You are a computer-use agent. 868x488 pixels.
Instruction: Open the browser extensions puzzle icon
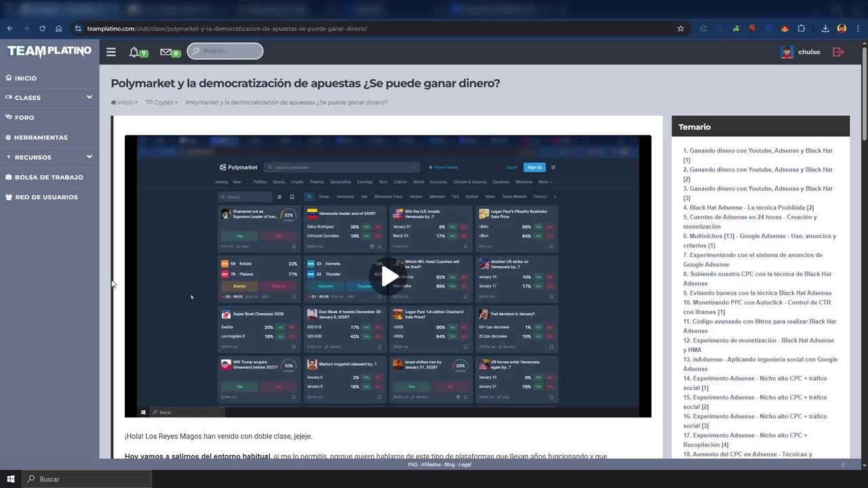coord(801,28)
